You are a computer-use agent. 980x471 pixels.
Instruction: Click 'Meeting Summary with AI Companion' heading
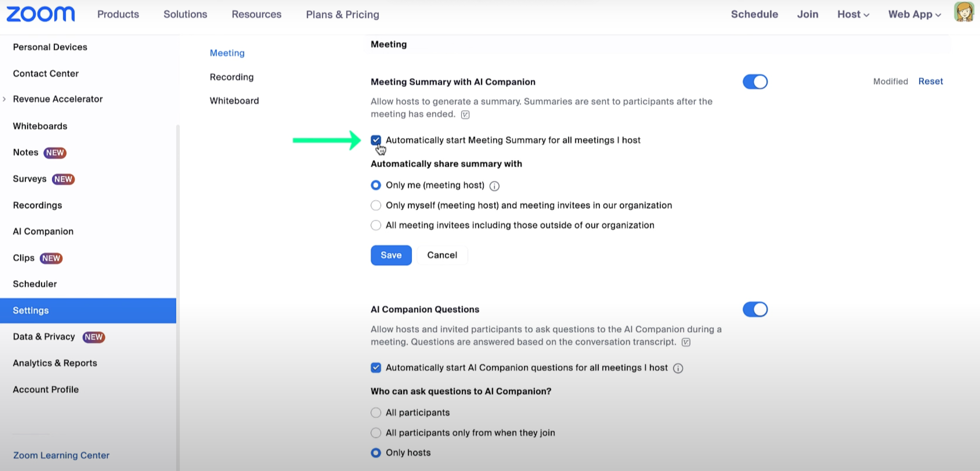pyautogui.click(x=453, y=82)
